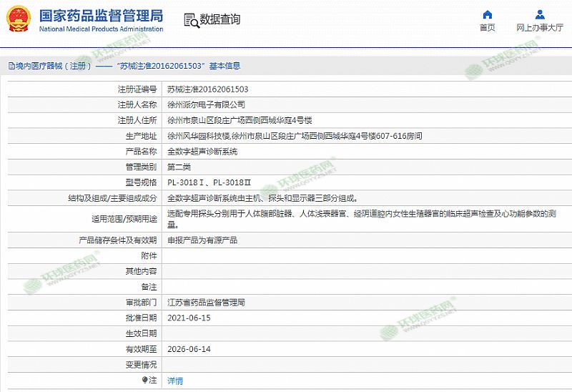Click the bullet icon beside 注
The image size is (572, 392).
click(x=145, y=381)
